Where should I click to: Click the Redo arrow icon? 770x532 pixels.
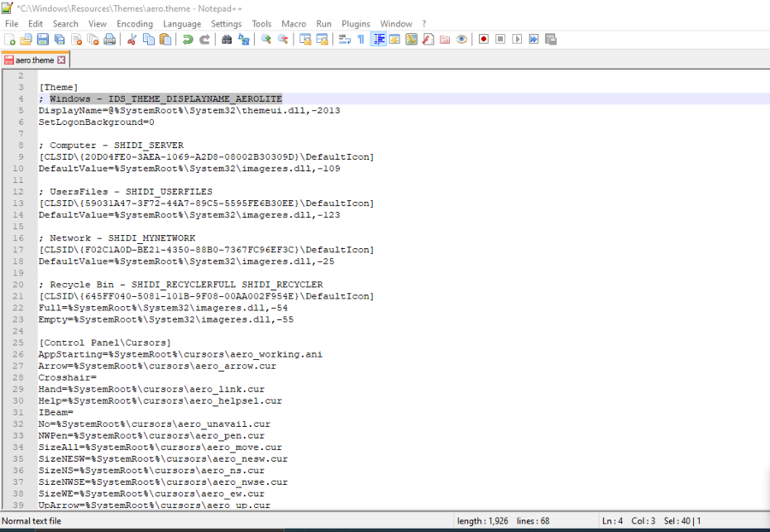[x=204, y=39]
